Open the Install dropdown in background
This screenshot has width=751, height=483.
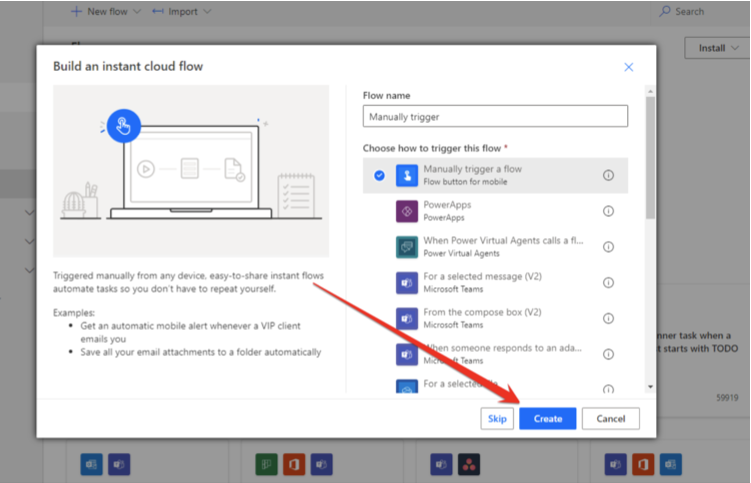point(717,48)
